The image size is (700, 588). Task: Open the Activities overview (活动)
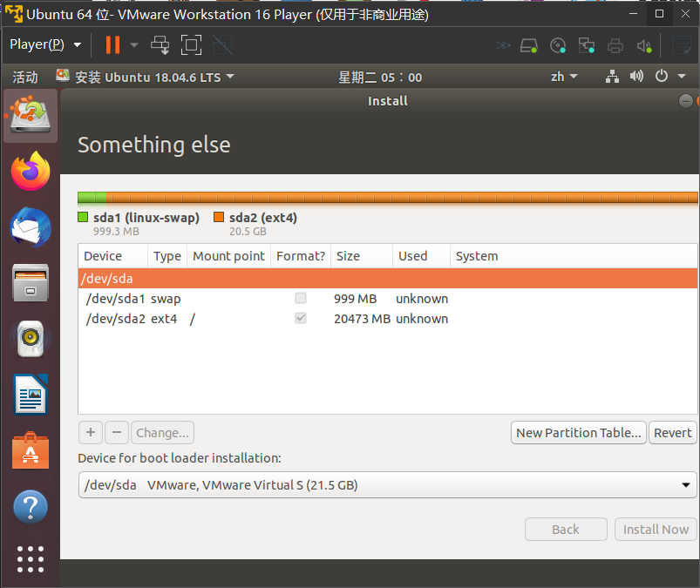tap(25, 77)
